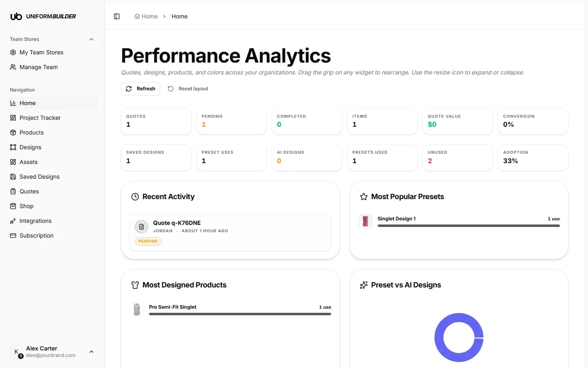Click the Singlet Design 1 usage bar
The image size is (588, 368).
click(x=468, y=226)
